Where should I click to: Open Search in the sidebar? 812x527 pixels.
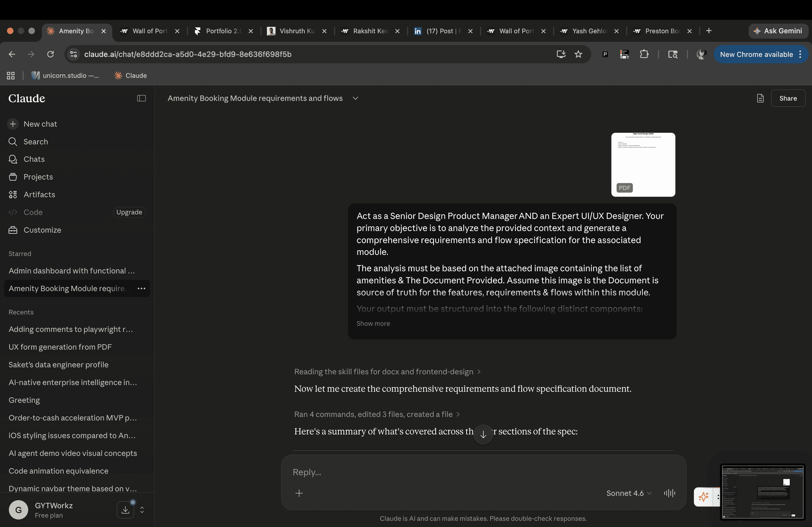[35, 141]
